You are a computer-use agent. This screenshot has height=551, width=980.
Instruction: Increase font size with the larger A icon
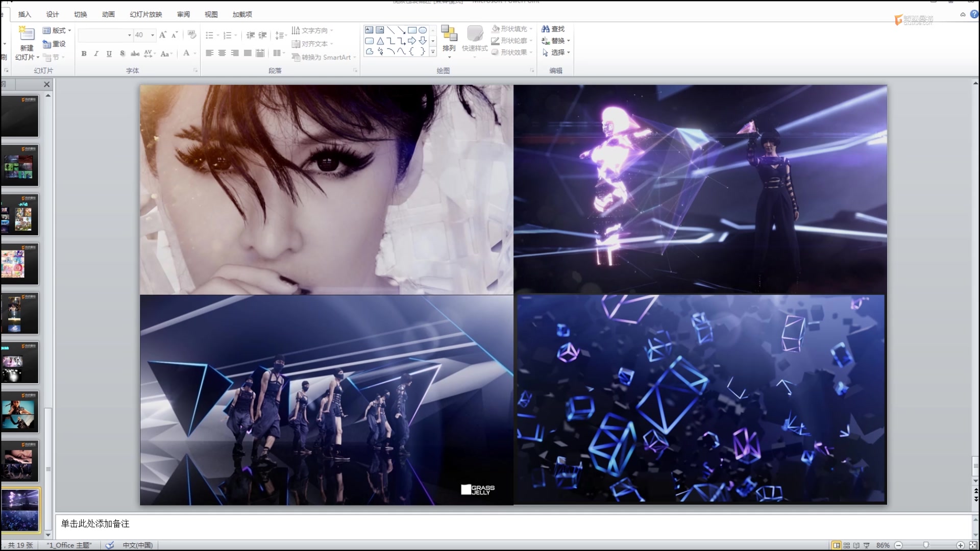162,35
